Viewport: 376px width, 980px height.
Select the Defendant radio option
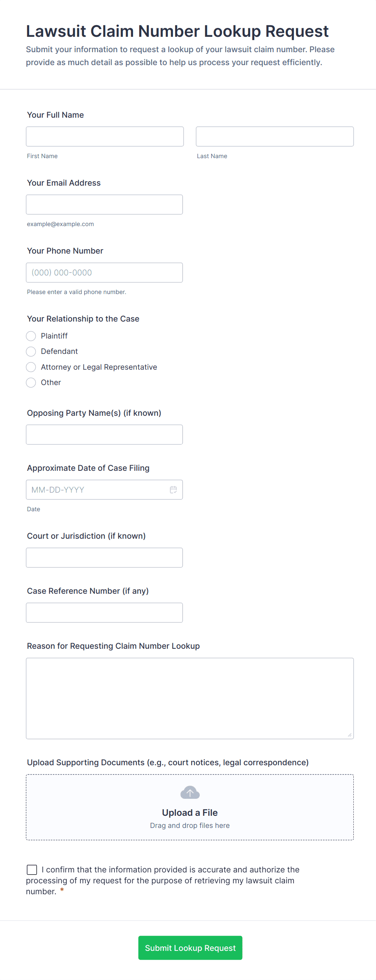(x=31, y=351)
